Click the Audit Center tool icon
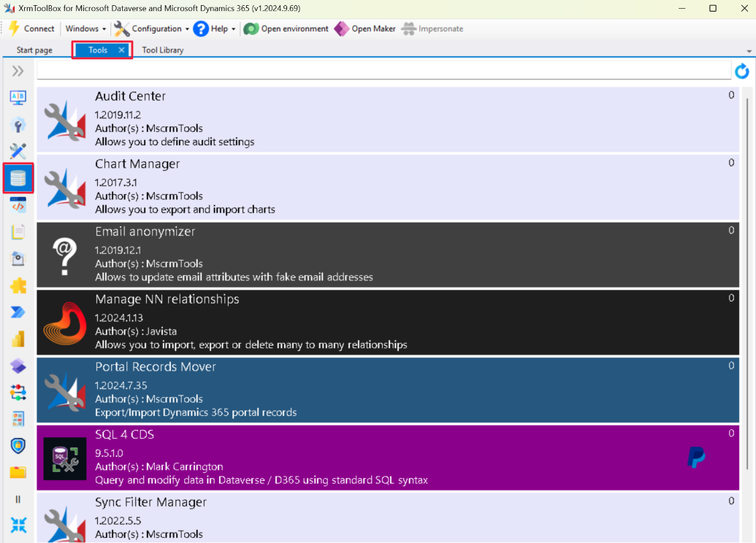This screenshot has width=756, height=543. click(64, 120)
